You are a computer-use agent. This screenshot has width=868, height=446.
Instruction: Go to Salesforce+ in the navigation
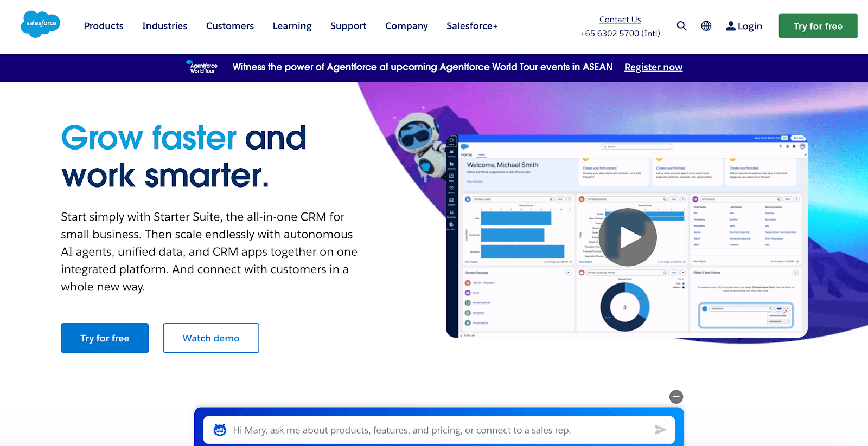[x=472, y=26]
